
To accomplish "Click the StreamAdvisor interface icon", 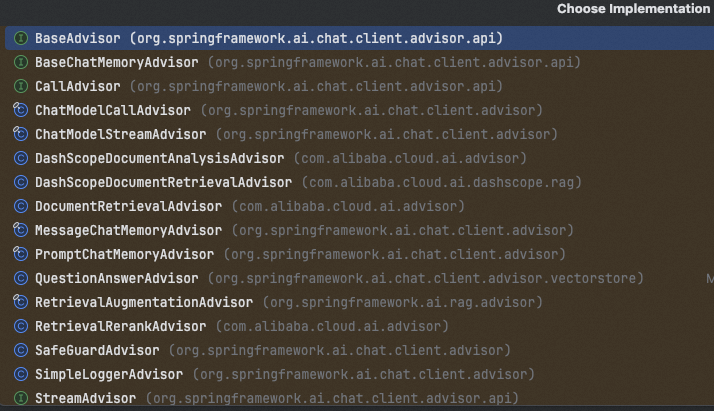I will (x=20, y=398).
